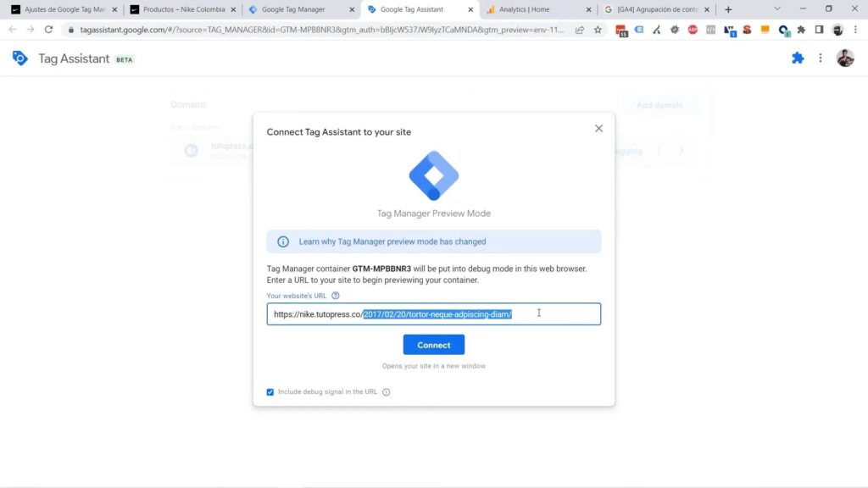Close the Google Tag Assistant tab
The image size is (868, 488).
[470, 9]
